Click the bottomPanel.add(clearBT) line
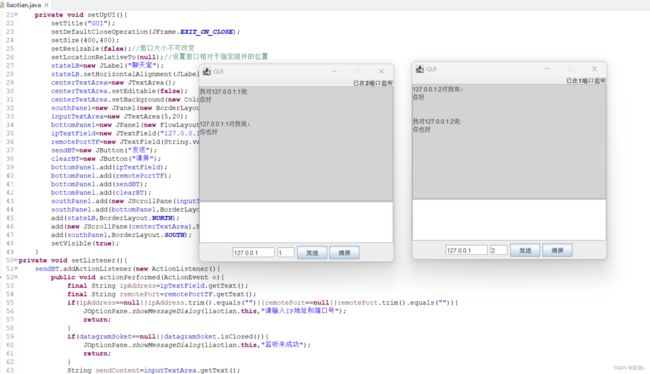 pyautogui.click(x=101, y=193)
